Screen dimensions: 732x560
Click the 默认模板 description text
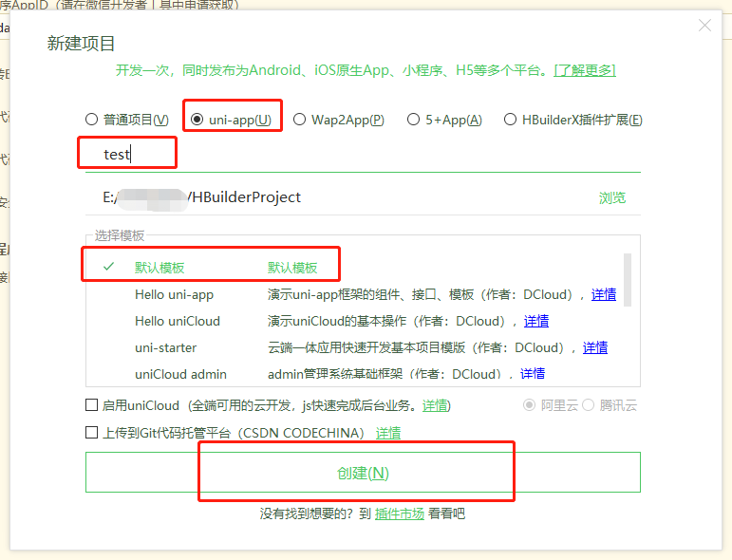292,268
